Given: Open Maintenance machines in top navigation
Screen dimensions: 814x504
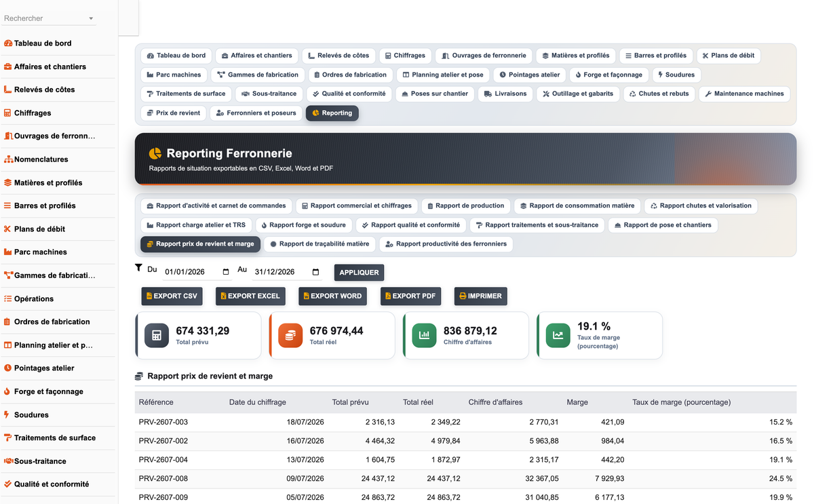Looking at the screenshot, I should click(744, 94).
